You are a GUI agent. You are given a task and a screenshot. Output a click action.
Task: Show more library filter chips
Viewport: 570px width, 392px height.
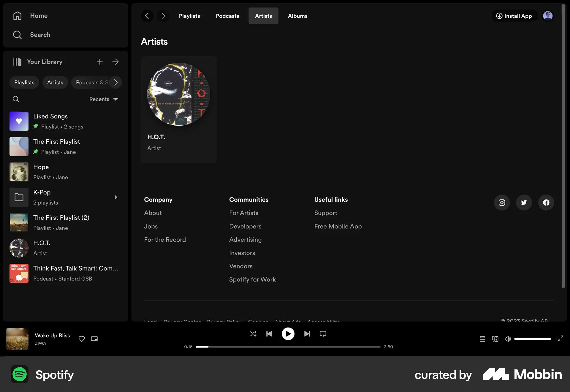[115, 82]
